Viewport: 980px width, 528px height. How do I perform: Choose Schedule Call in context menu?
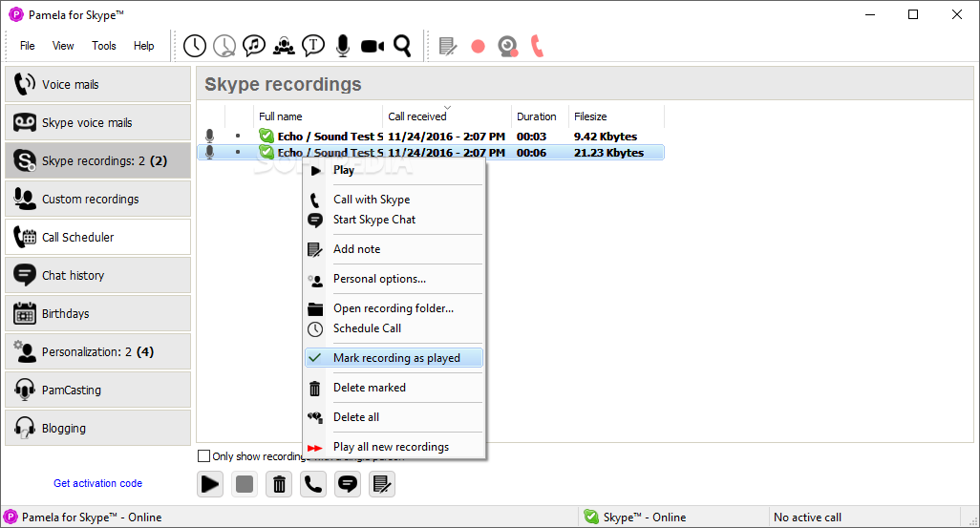tap(394, 328)
